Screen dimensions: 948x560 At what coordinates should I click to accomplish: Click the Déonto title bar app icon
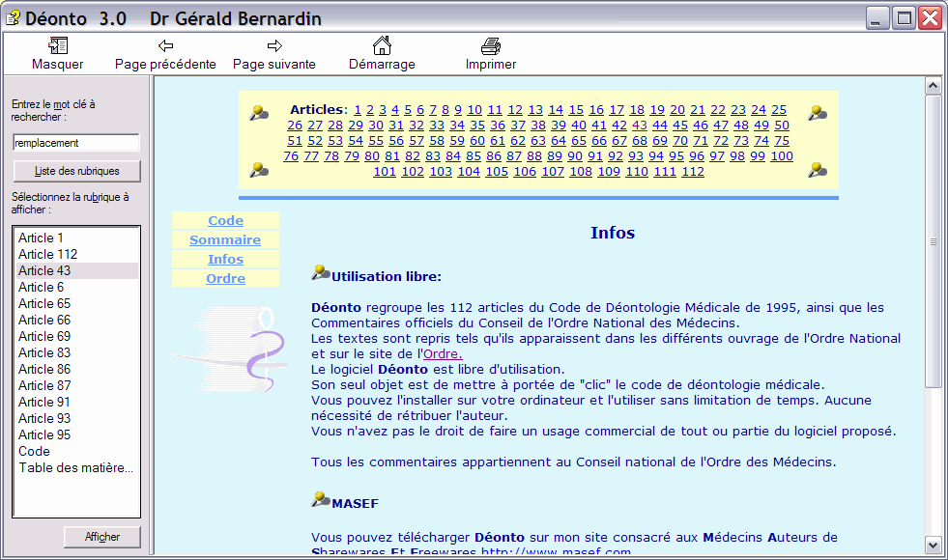tap(13, 18)
